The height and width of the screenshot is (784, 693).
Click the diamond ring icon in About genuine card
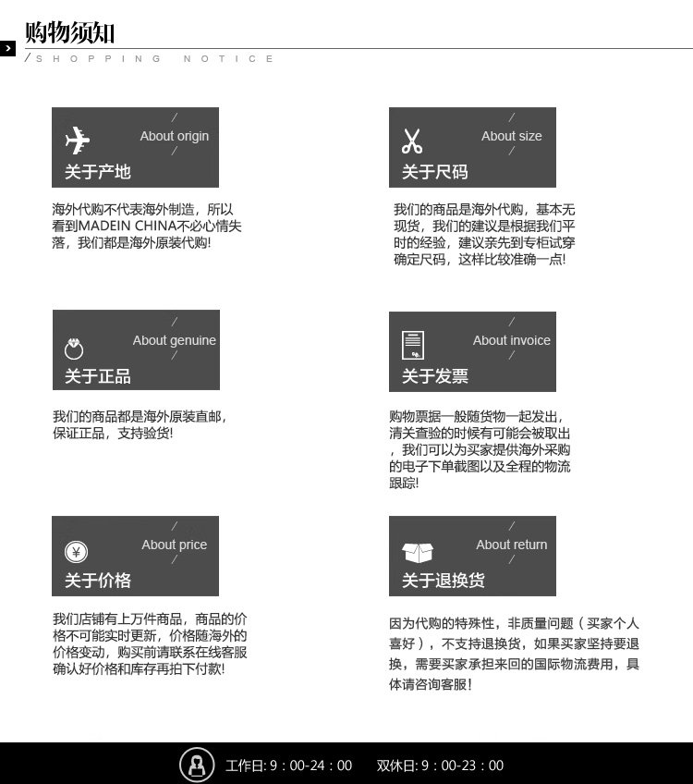(x=74, y=349)
